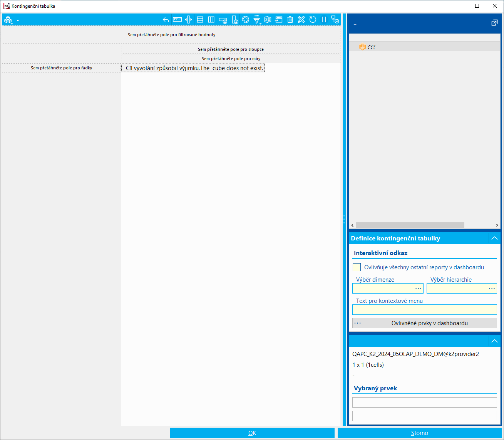Image resolution: width=504 pixels, height=440 pixels.
Task: Pop out the right panel with external icon
Action: pos(494,23)
